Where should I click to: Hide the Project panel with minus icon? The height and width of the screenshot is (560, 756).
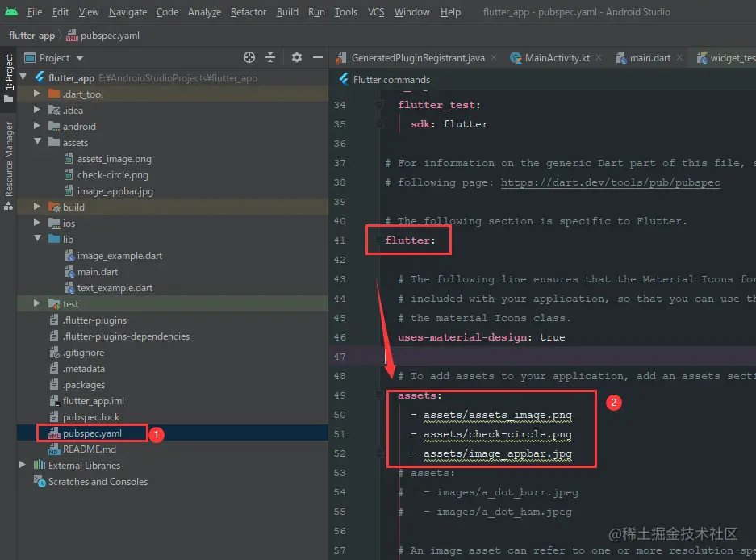coord(318,58)
